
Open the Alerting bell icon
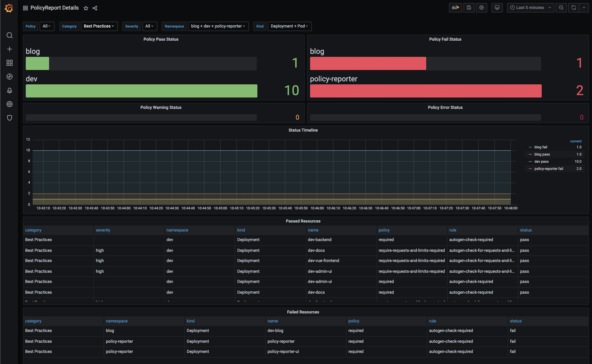(10, 90)
